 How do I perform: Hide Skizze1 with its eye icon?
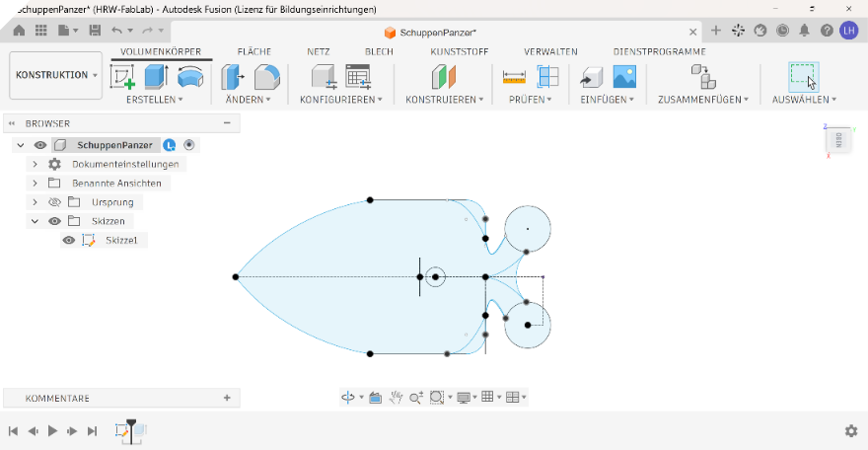(x=69, y=240)
